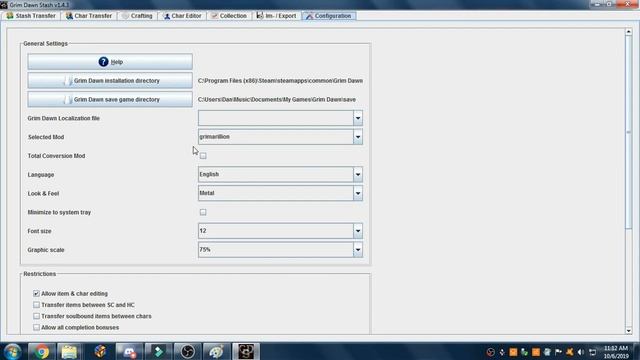Expand the Look & Feel dropdown arrow
This screenshot has height=360, width=640.
coord(358,193)
